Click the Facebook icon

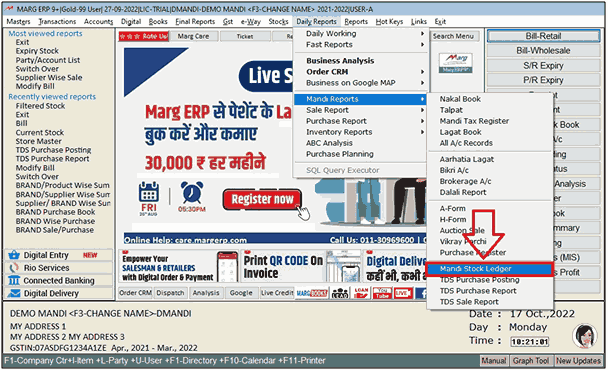421,293
